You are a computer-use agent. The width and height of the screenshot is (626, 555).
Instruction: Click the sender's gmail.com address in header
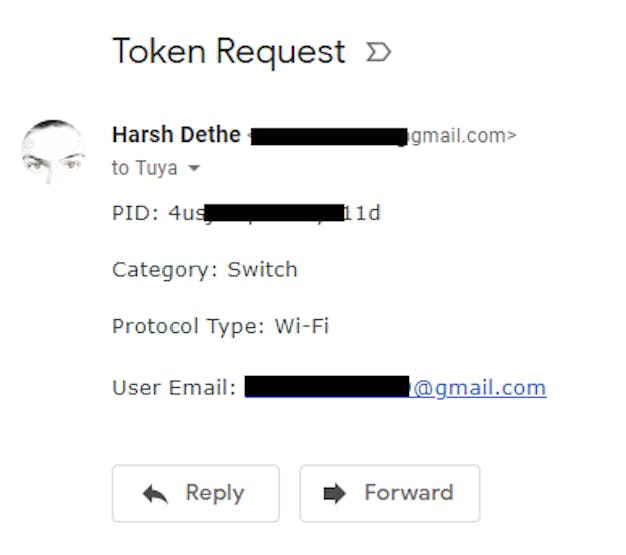462,135
